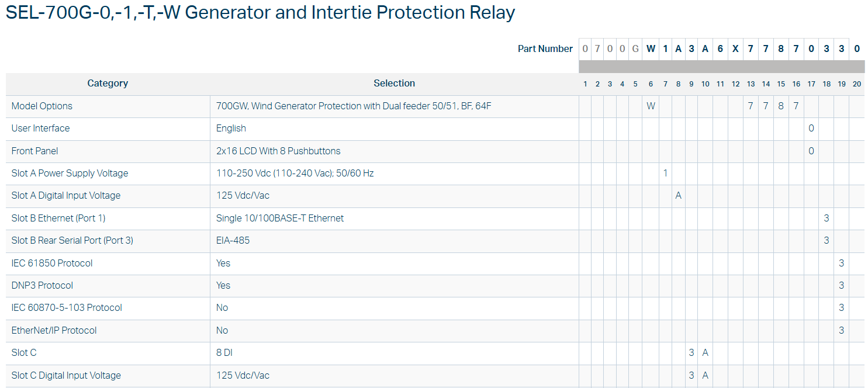Click the 'Part Number' label

tap(545, 49)
